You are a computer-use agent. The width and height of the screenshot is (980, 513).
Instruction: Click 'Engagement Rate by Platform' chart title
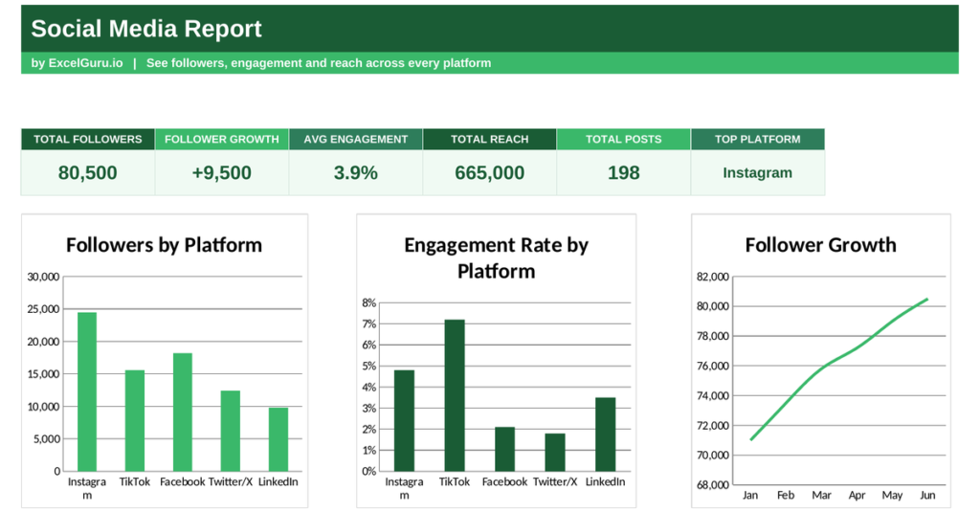497,258
